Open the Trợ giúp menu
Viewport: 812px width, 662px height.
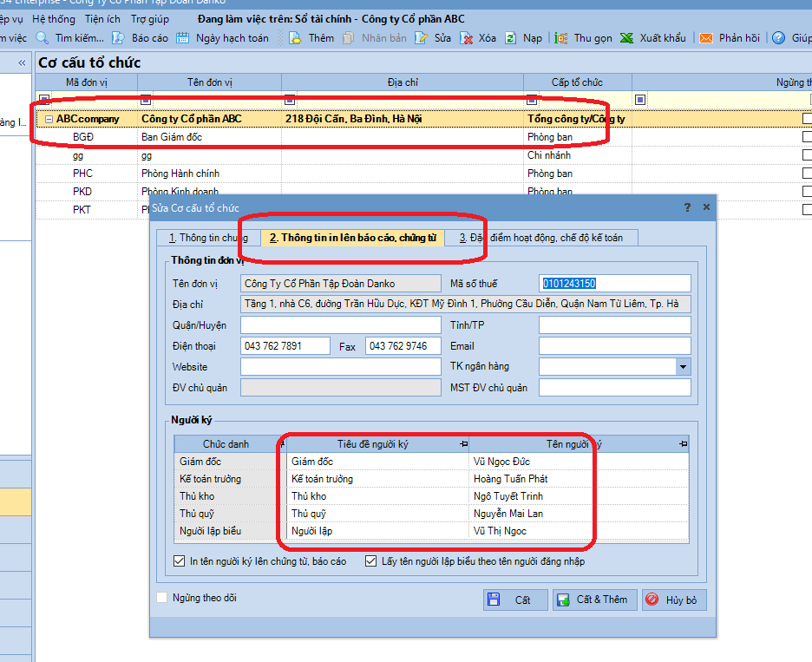(x=150, y=19)
